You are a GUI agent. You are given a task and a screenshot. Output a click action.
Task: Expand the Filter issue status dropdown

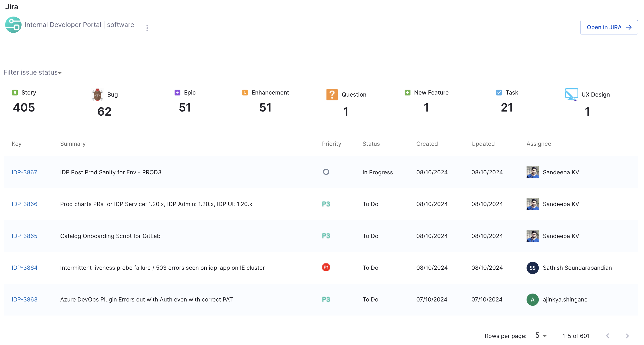click(x=33, y=73)
